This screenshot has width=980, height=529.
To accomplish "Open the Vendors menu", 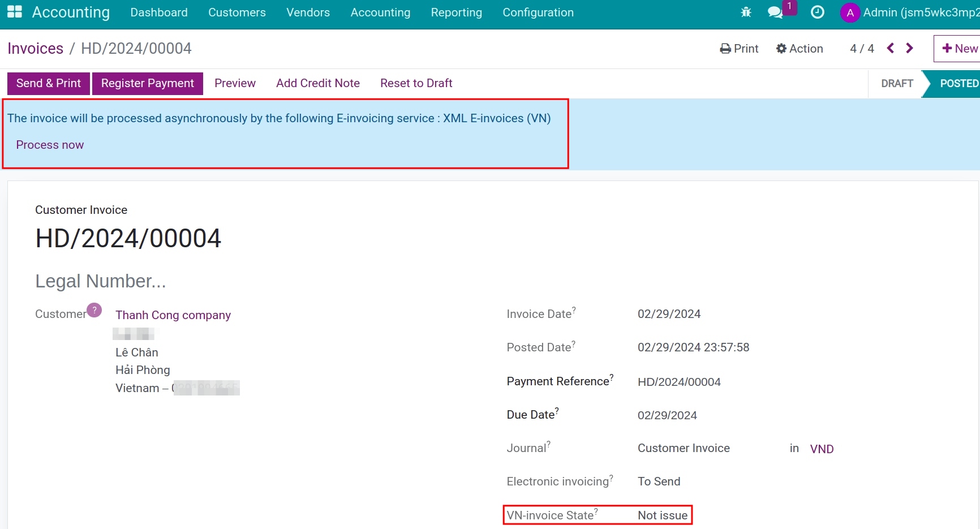I will [x=308, y=12].
